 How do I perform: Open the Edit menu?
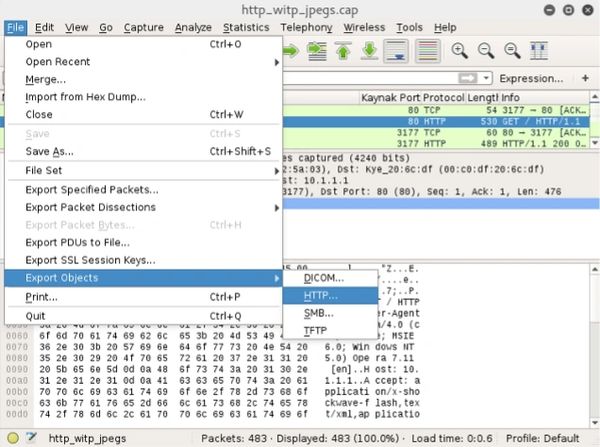click(44, 28)
